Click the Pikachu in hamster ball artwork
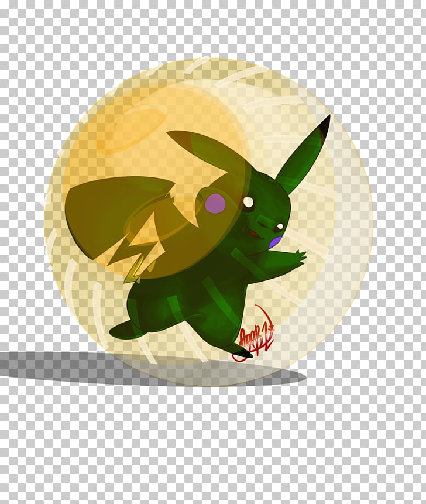This screenshot has width=426, height=504. pos(209,222)
